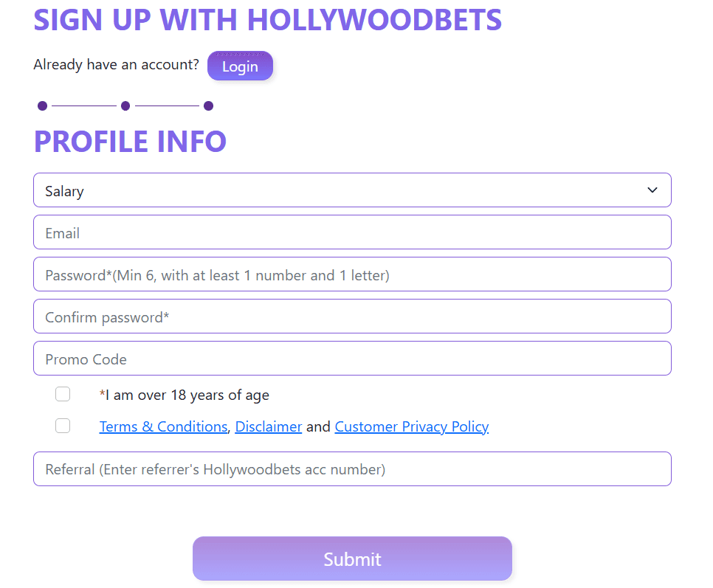The image size is (713, 588).
Task: Click the Email input field
Action: pyautogui.click(x=352, y=232)
